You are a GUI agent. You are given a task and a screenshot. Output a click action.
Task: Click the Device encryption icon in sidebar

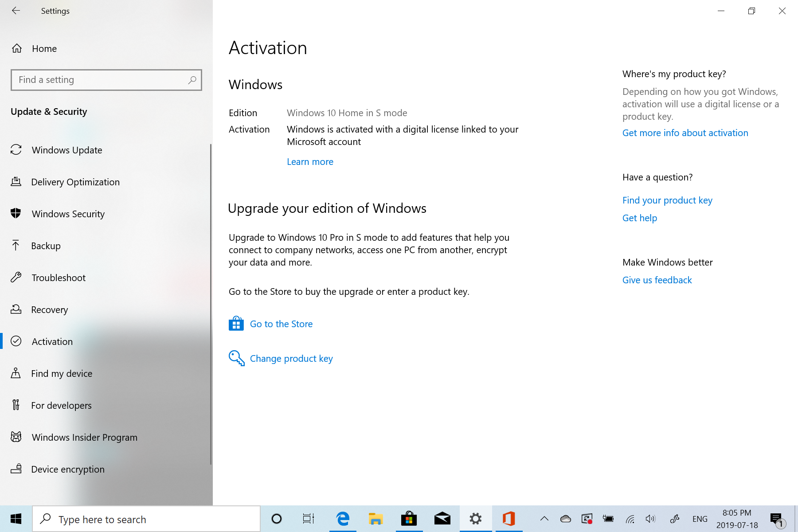(16, 469)
